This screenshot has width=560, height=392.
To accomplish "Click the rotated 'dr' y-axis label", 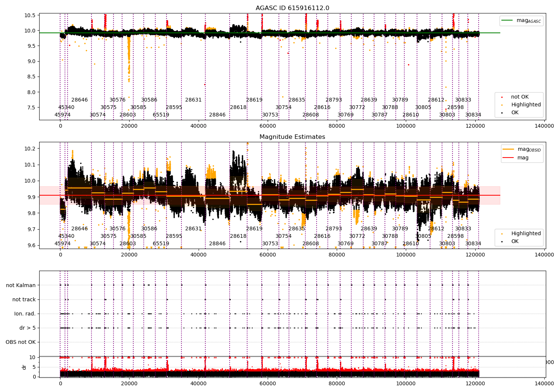I will [x=24, y=367].
